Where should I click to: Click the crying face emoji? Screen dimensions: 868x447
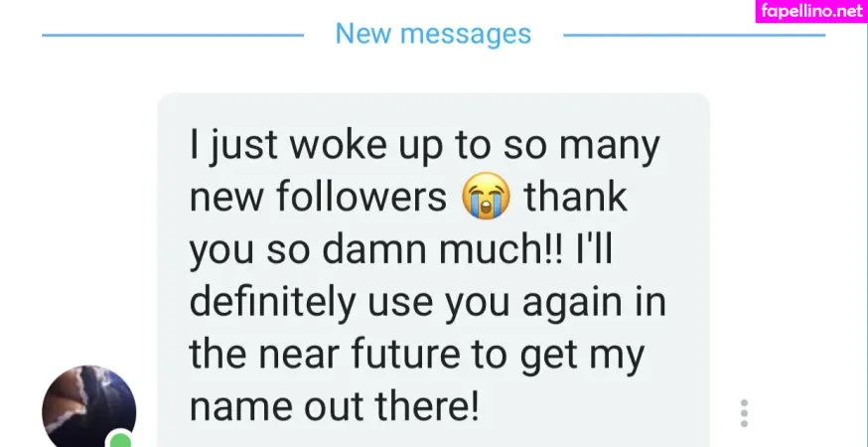click(x=486, y=199)
